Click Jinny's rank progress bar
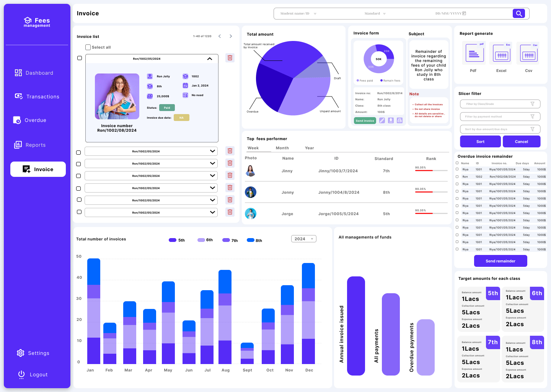 coord(431,170)
